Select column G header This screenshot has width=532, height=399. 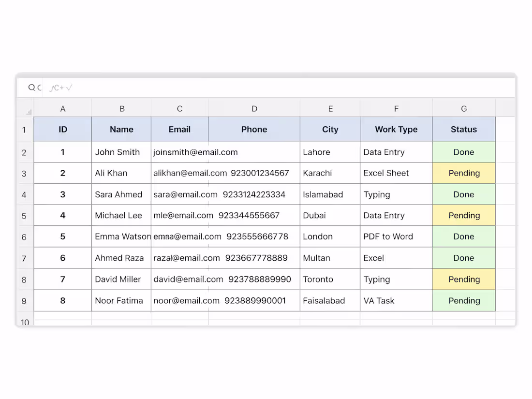[464, 108]
